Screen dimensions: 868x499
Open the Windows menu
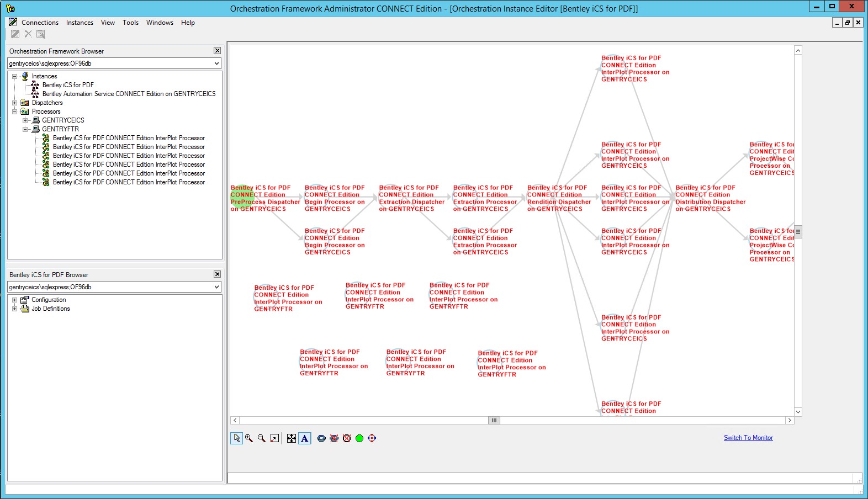tap(160, 23)
